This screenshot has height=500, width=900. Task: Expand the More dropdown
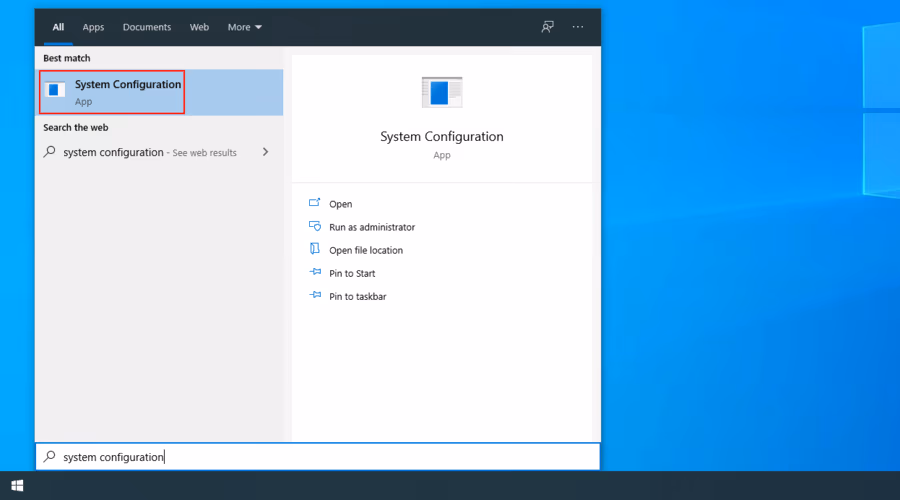pos(245,27)
